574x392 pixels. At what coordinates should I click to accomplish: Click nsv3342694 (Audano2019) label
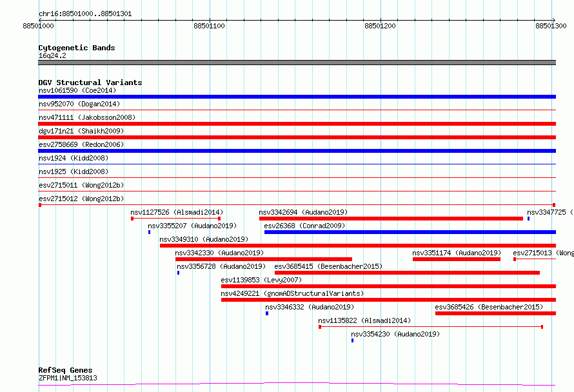point(303,212)
